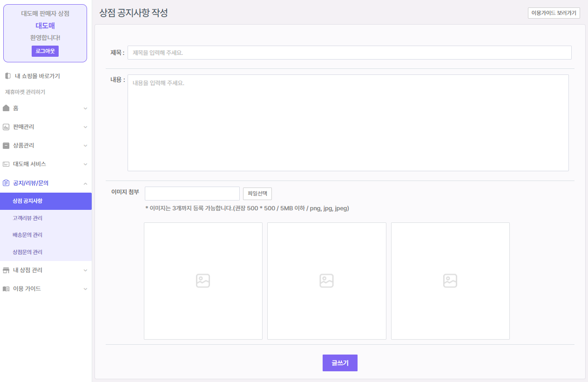Click the 이용 가이드 book icon
The image size is (588, 382).
pyautogui.click(x=6, y=289)
